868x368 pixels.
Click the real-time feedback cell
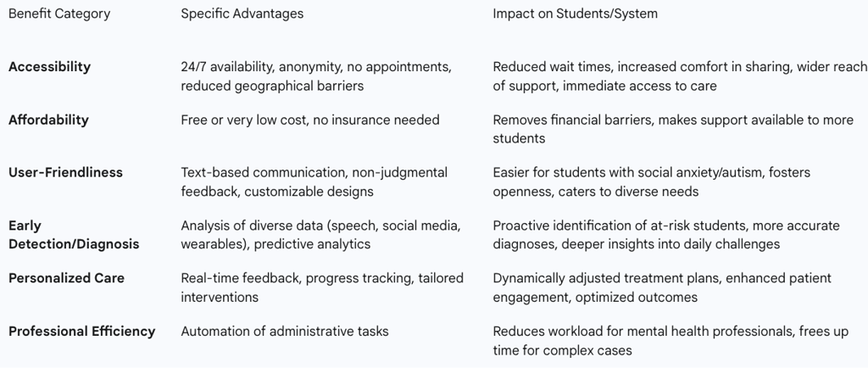[x=318, y=287]
